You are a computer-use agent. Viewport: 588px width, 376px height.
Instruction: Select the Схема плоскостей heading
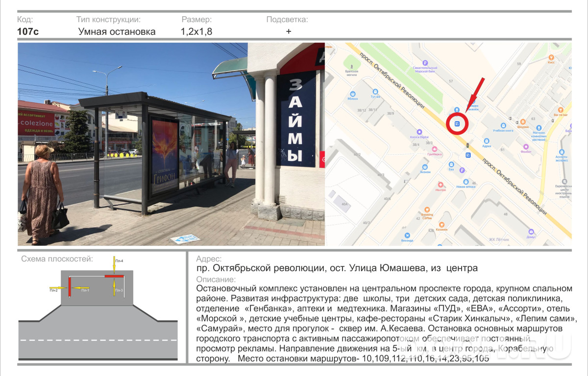point(57,259)
